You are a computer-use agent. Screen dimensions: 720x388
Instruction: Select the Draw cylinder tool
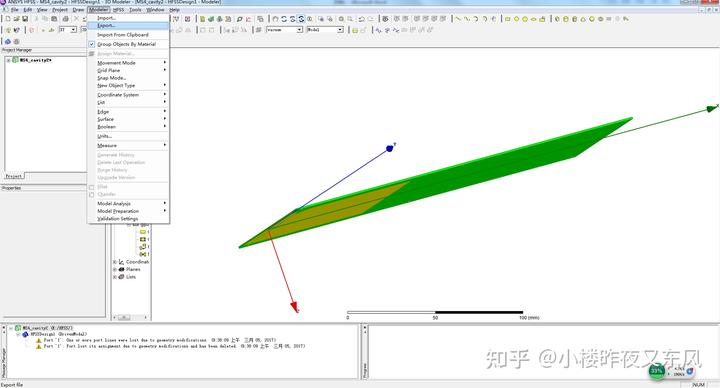[x=566, y=19]
